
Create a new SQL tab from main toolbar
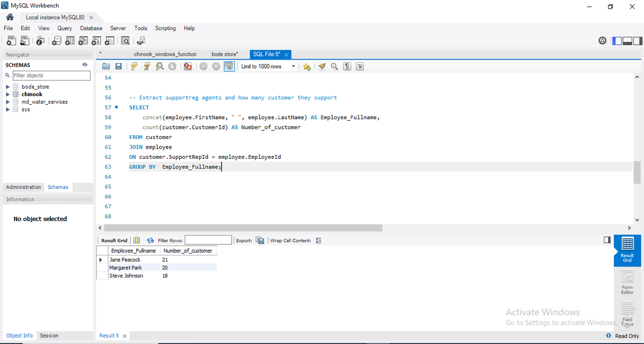pyautogui.click(x=11, y=40)
